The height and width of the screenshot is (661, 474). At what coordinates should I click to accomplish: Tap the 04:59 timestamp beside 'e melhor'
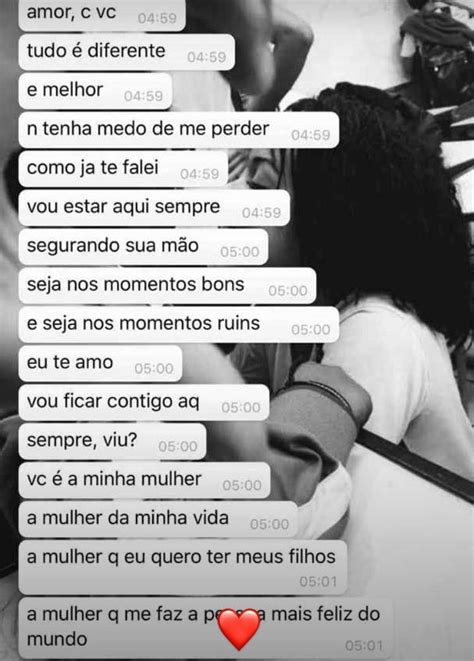point(143,96)
